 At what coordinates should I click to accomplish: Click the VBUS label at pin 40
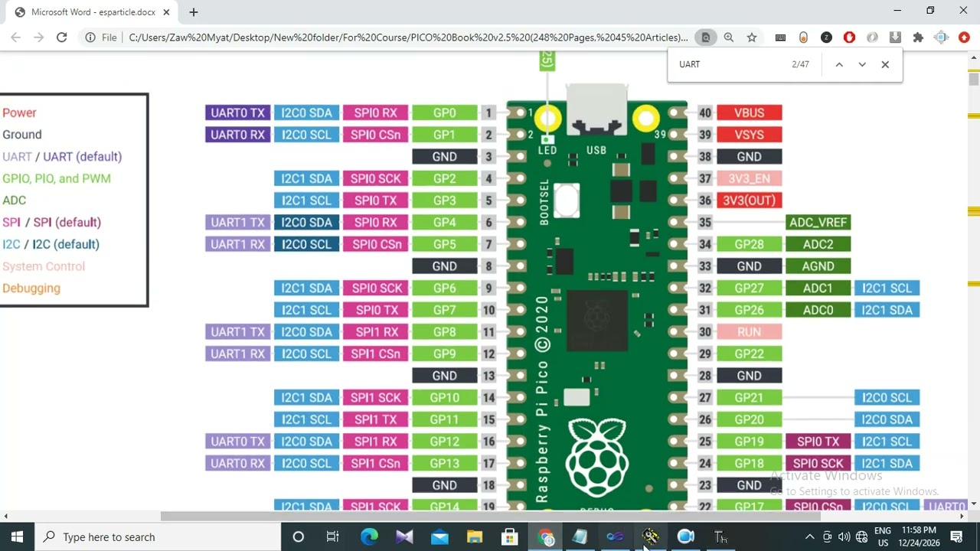(749, 112)
